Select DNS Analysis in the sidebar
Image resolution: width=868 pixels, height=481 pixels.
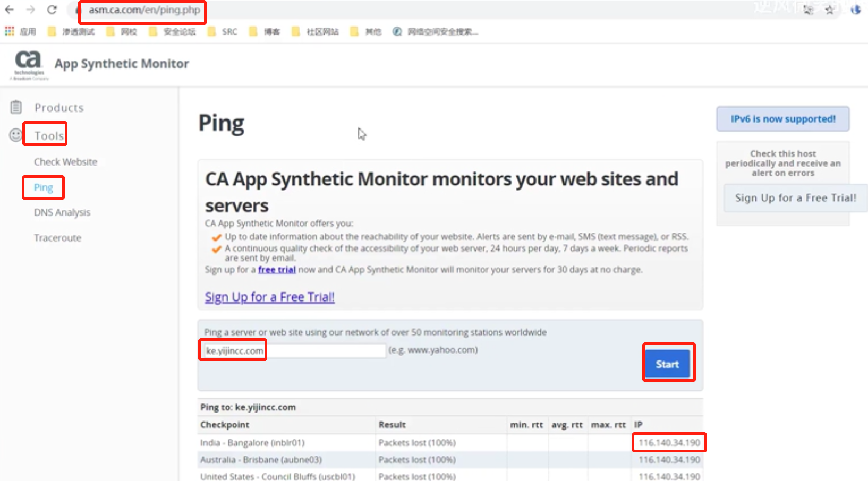pyautogui.click(x=62, y=212)
